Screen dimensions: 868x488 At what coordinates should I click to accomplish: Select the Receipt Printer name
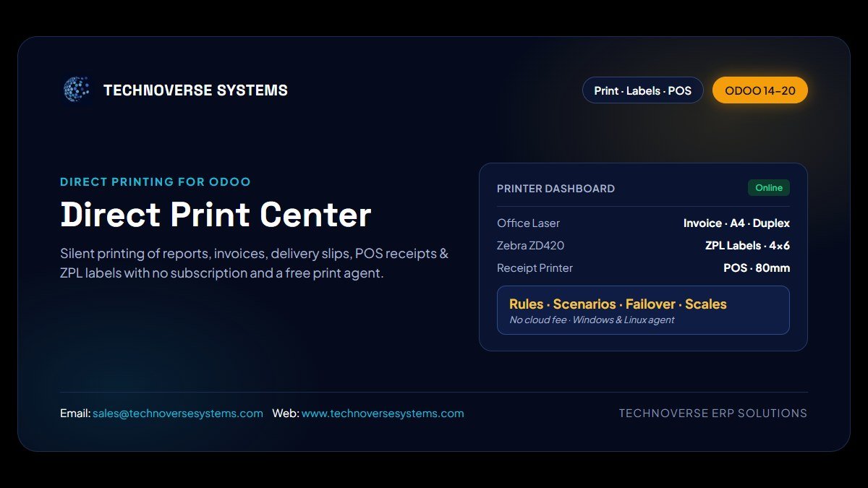535,268
